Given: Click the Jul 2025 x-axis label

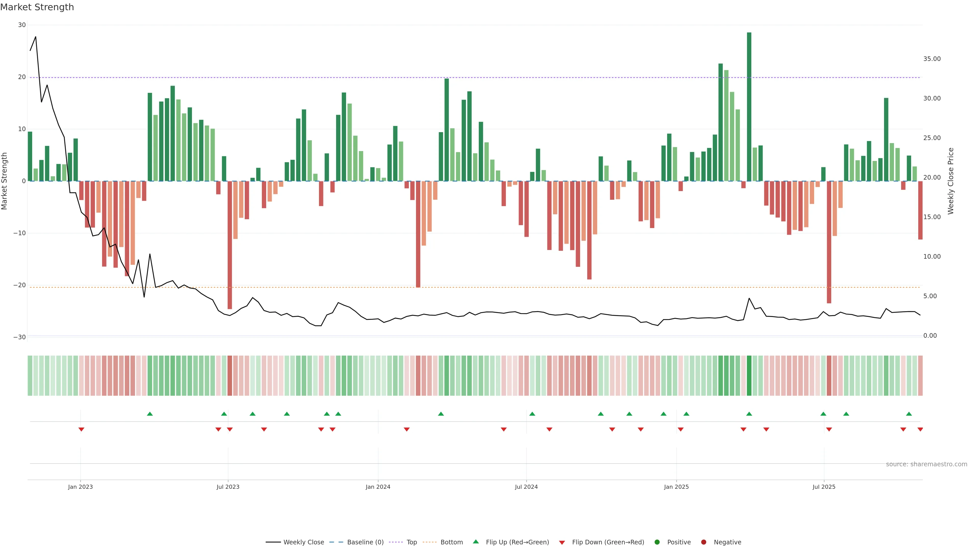Looking at the screenshot, I should (824, 487).
